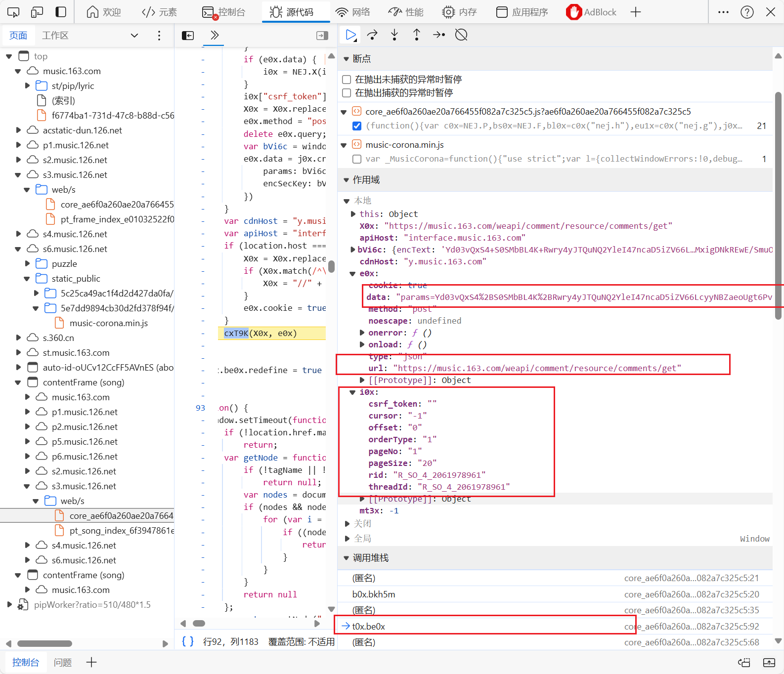Click line number 93 in the gutter
The image size is (784, 674).
click(x=200, y=408)
